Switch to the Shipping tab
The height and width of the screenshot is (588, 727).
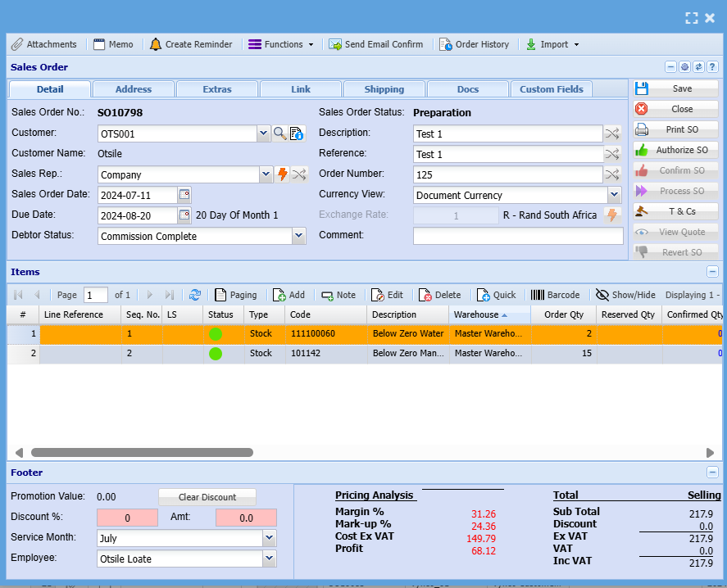[384, 89]
